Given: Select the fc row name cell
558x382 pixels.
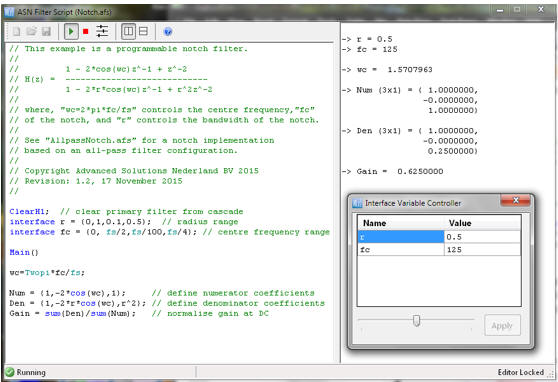Looking at the screenshot, I should [x=401, y=250].
